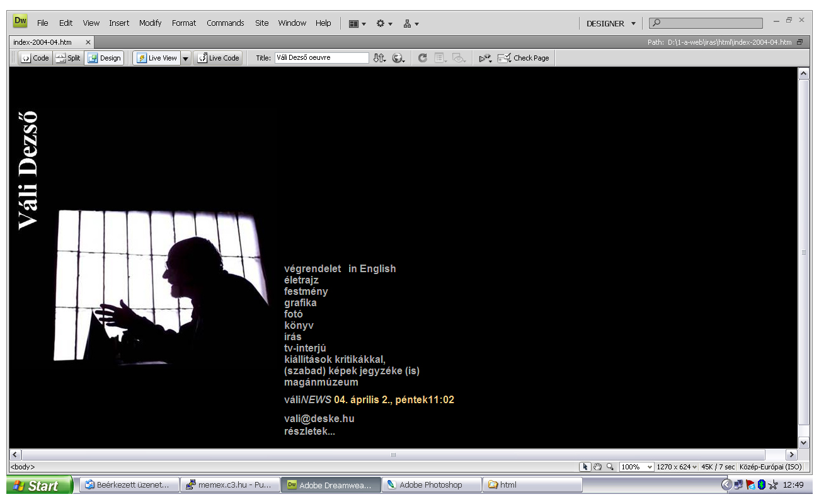Viewport: 819px width, 504px height.
Task: Open the File Management icon beside the title field
Action: pos(379,58)
